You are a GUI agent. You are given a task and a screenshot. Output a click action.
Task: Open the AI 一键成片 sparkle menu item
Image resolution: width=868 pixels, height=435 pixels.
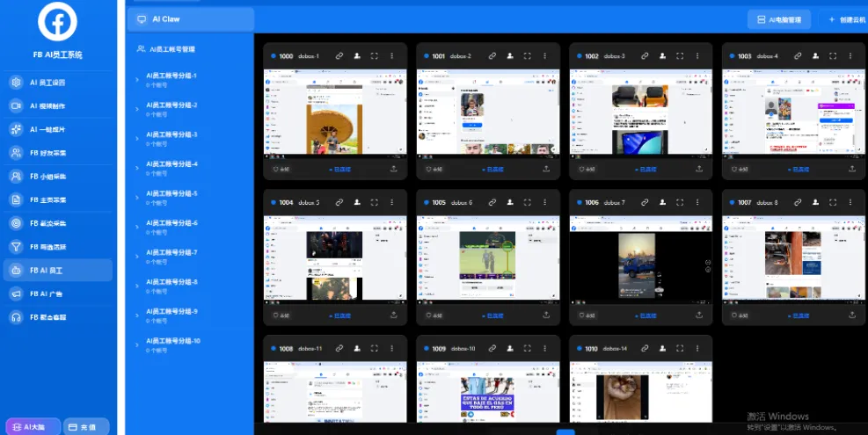click(57, 129)
